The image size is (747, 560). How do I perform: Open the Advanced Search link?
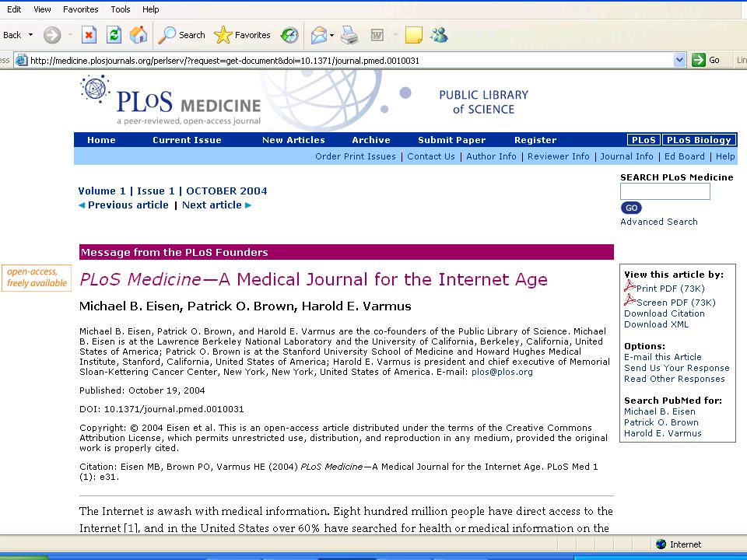[x=659, y=222]
